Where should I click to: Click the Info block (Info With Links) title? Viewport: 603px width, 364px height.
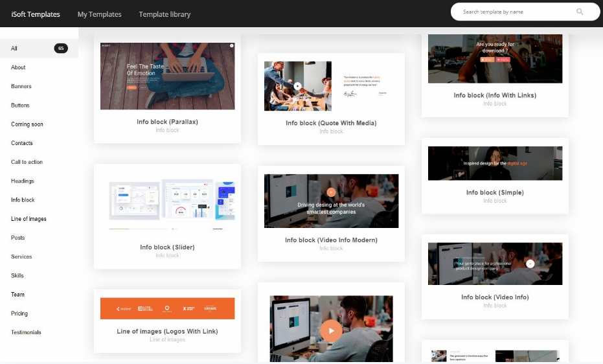pos(495,95)
